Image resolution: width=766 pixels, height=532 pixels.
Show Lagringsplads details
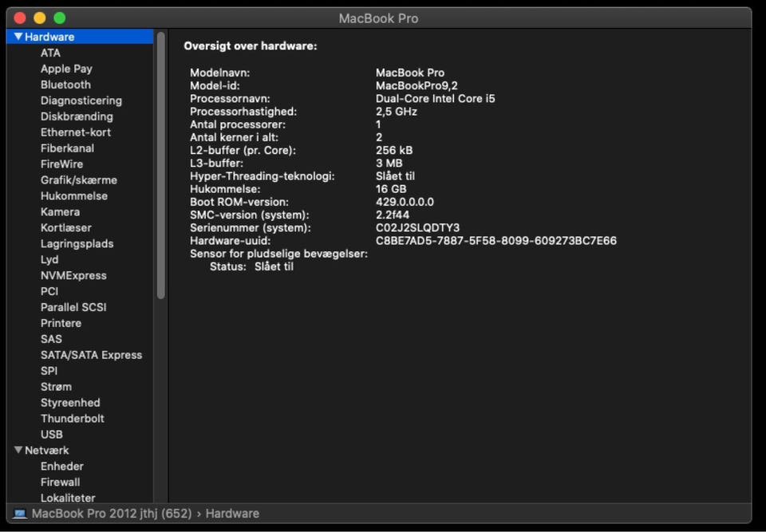(77, 244)
